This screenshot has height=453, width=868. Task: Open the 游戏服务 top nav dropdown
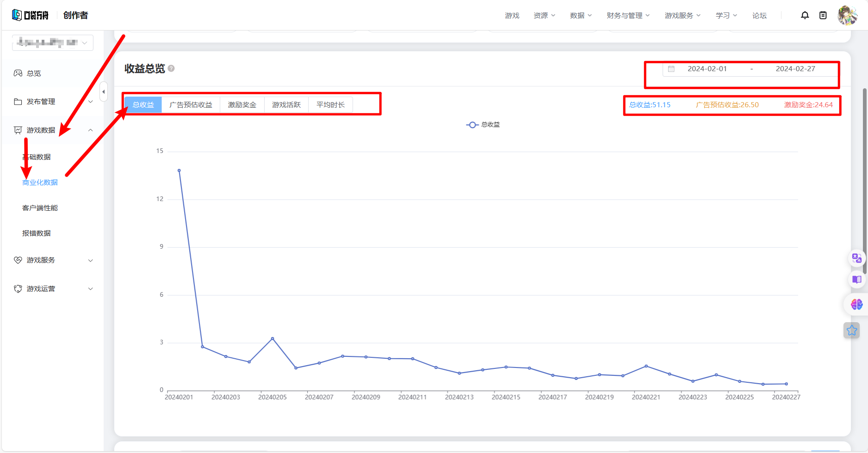click(x=683, y=15)
